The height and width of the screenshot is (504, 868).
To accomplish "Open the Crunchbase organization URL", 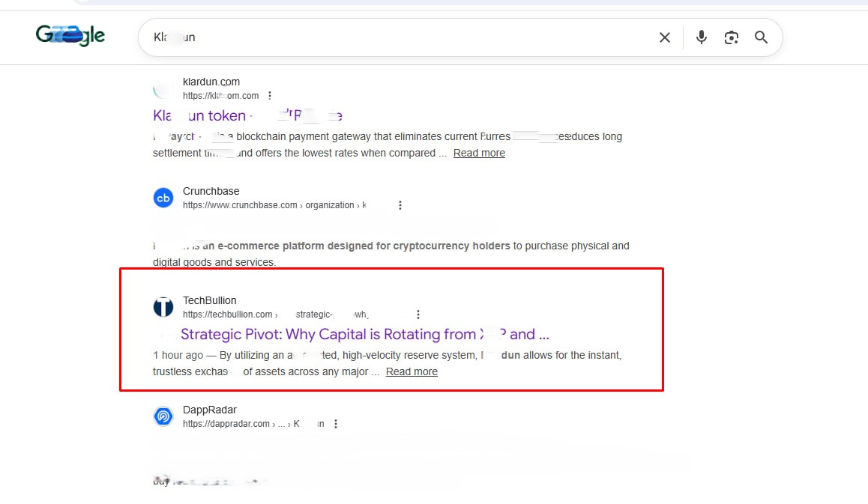I will tap(274, 205).
